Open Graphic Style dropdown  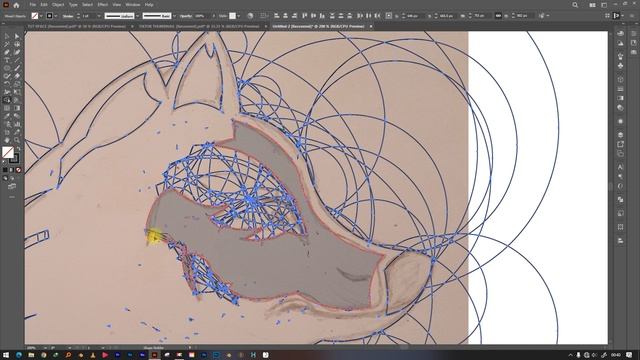tap(238, 16)
